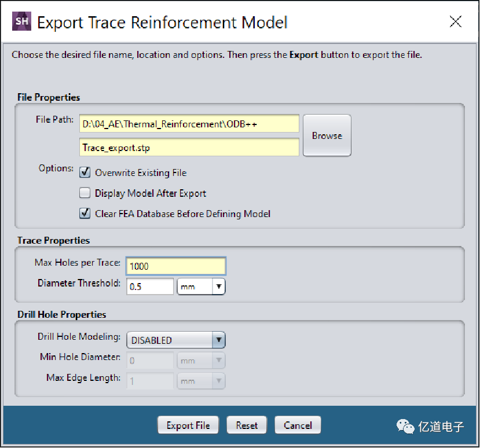480x448 pixels.
Task: Uncheck Overwrite Existing File option
Action: (x=85, y=172)
